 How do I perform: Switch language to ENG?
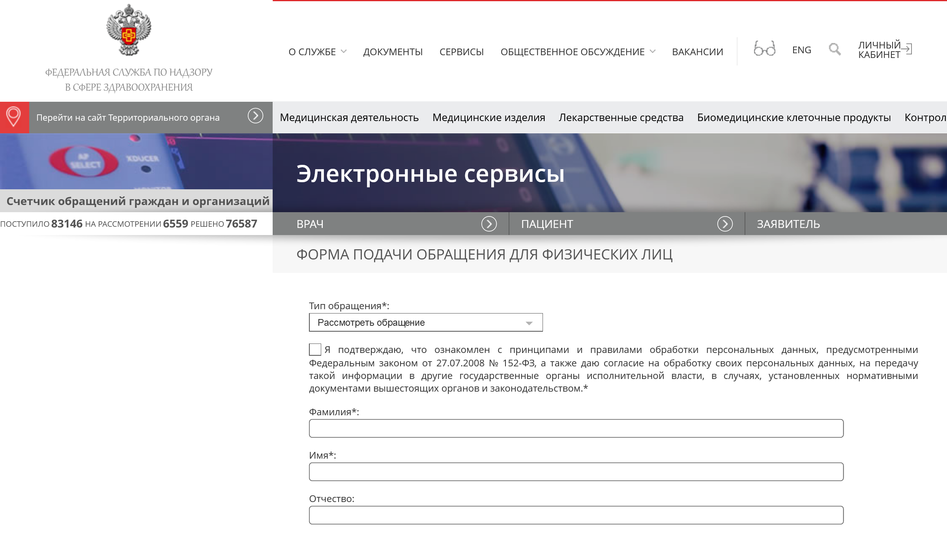point(802,50)
